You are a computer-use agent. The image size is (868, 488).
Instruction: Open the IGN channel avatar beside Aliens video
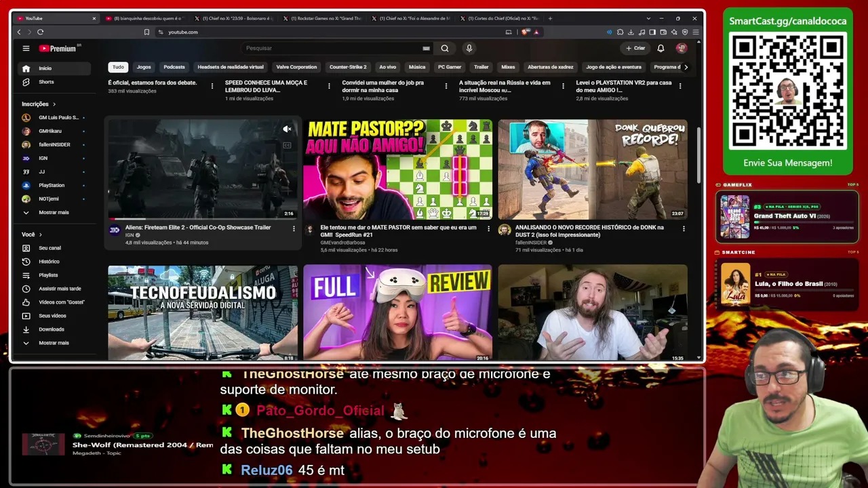tap(115, 230)
